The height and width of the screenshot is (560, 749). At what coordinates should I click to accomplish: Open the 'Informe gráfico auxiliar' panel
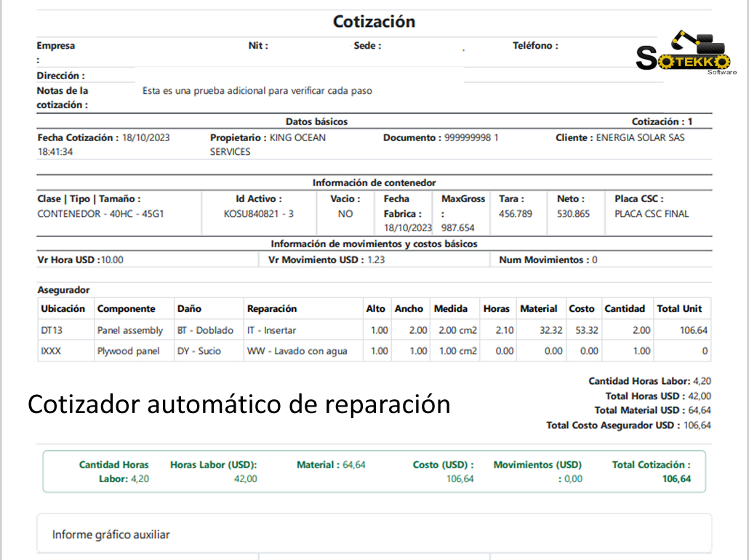click(x=374, y=534)
